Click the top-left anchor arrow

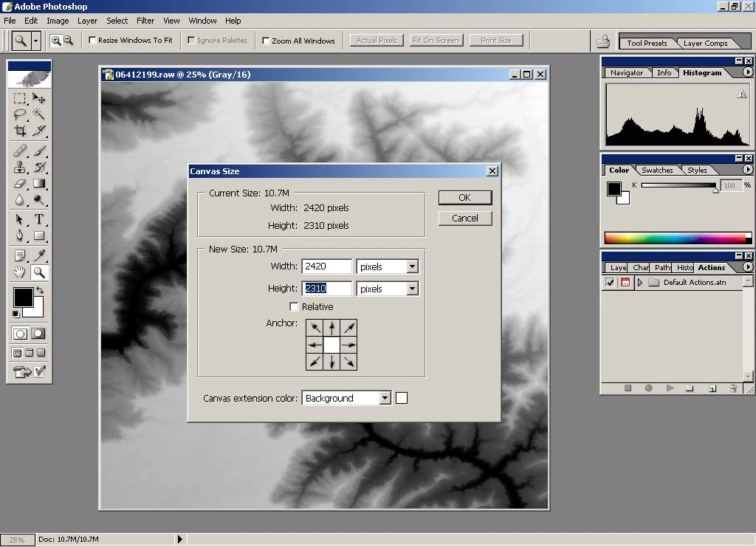click(x=315, y=328)
